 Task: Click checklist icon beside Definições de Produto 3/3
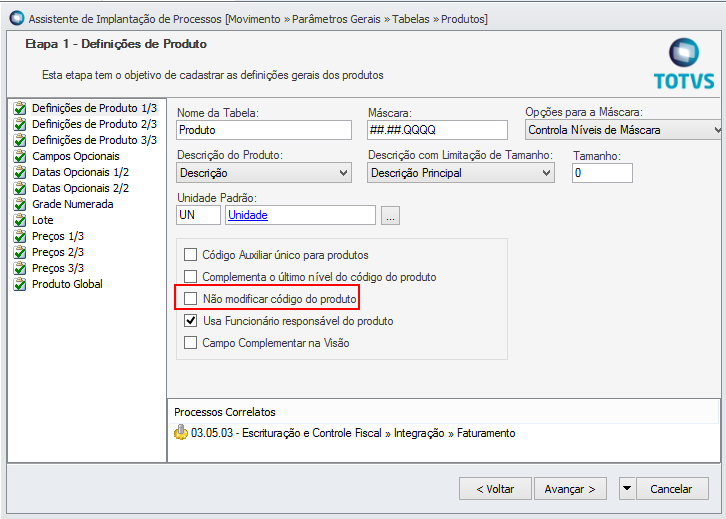tap(20, 140)
